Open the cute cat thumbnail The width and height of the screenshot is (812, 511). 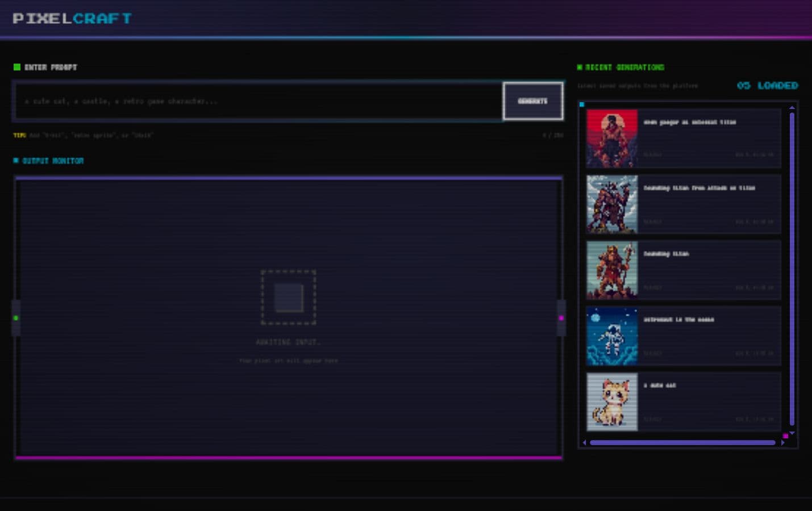tap(612, 401)
